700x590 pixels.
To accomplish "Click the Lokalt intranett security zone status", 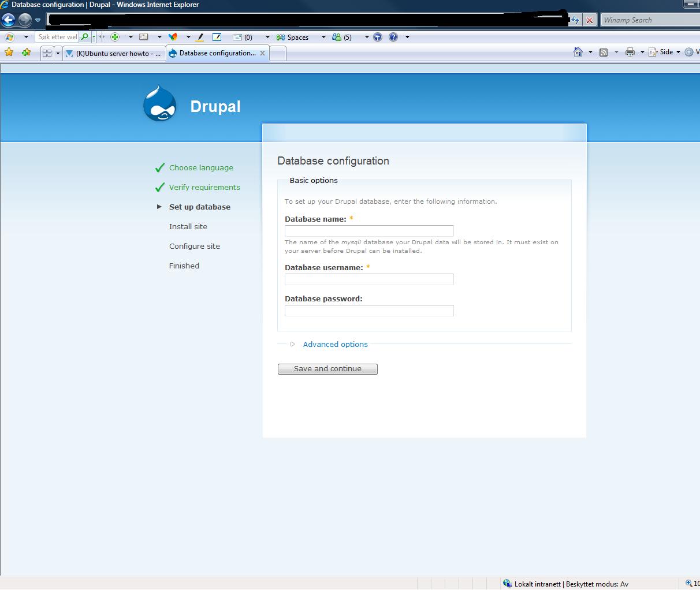I will (x=565, y=584).
